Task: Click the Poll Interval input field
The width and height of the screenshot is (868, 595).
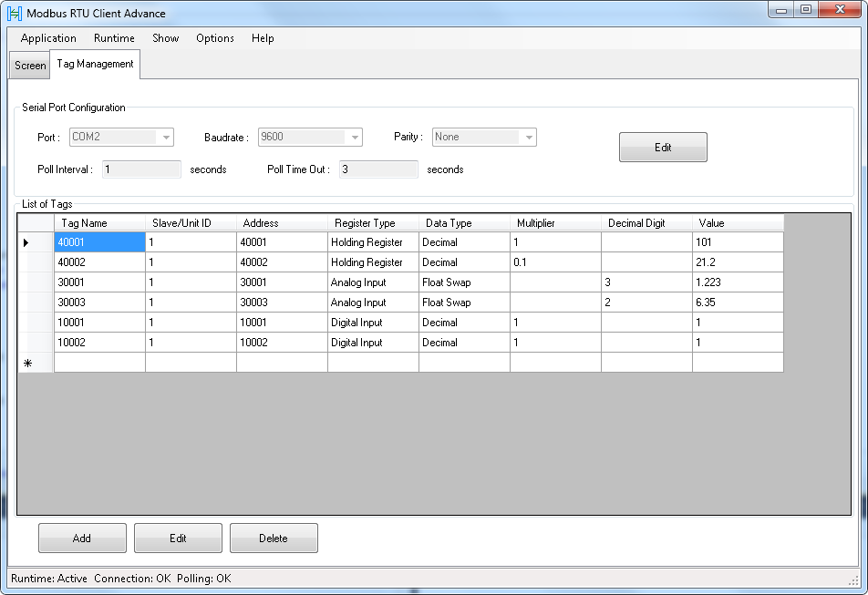Action: point(141,169)
